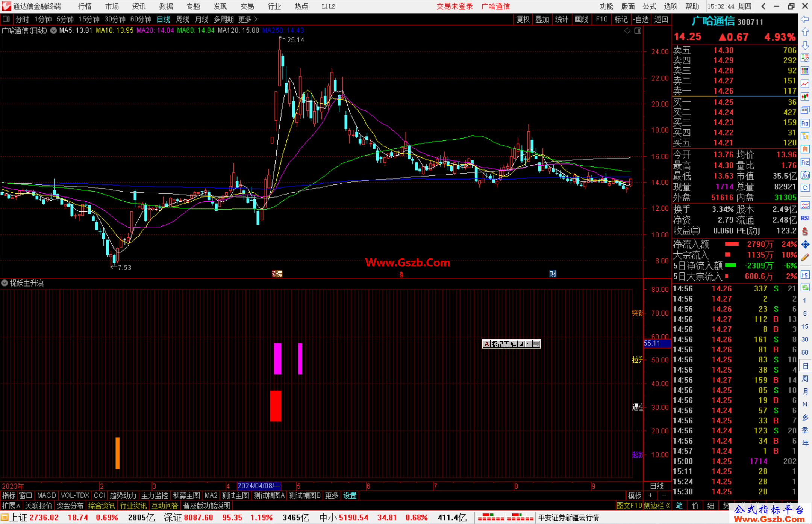Select the MACD indicator tab
812x524 pixels.
47,495
